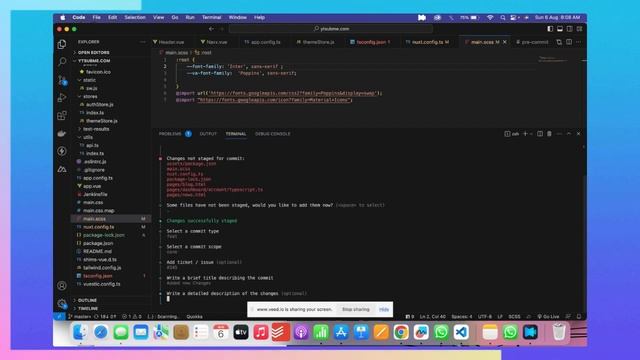Customize layout icon in title bar
This screenshot has height=360, width=640.
(579, 29)
